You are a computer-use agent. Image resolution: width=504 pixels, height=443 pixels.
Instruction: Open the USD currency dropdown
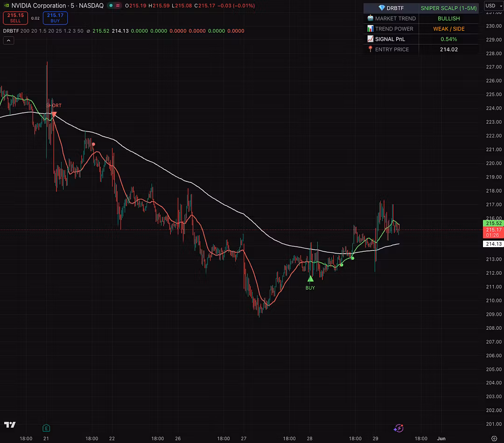(x=494, y=6)
